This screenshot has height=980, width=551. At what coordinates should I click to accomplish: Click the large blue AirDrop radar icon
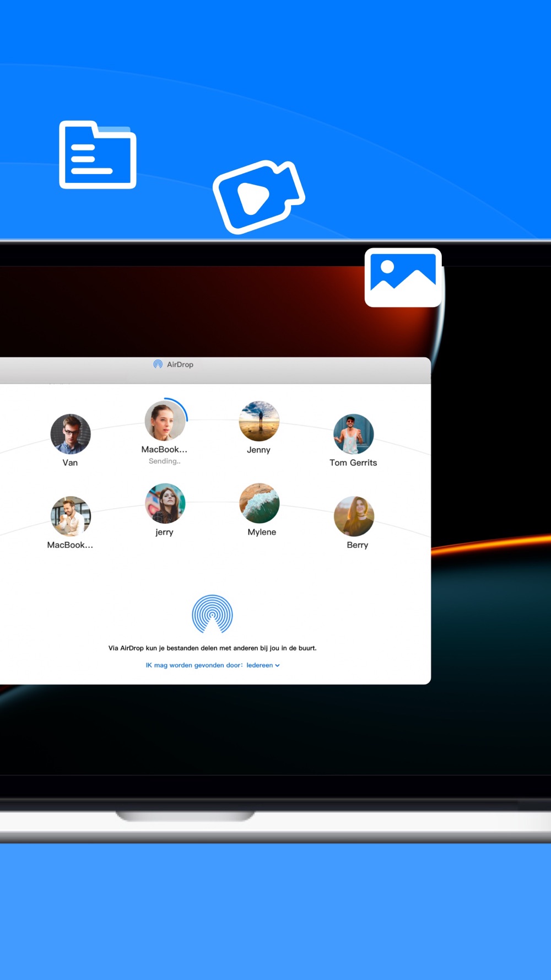point(212,614)
